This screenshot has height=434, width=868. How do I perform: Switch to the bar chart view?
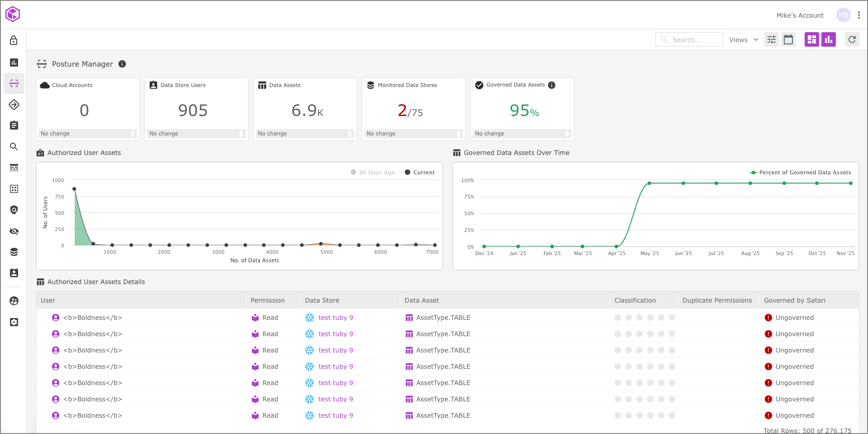829,40
